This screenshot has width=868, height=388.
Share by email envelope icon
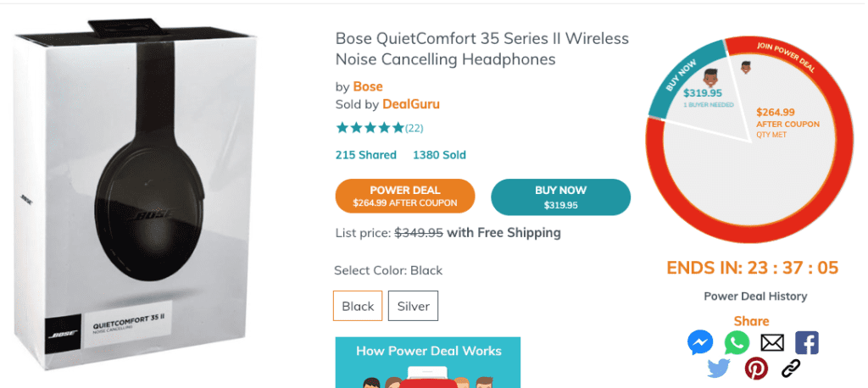[x=772, y=342]
